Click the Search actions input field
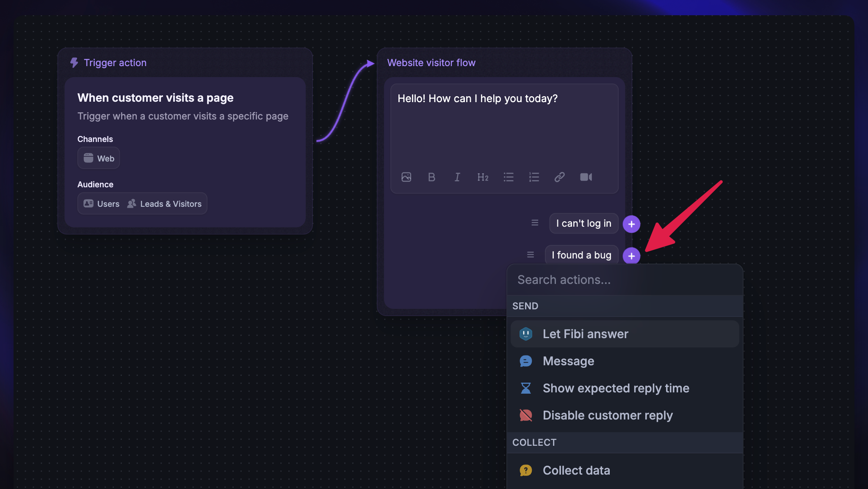This screenshot has width=868, height=489. pyautogui.click(x=625, y=280)
